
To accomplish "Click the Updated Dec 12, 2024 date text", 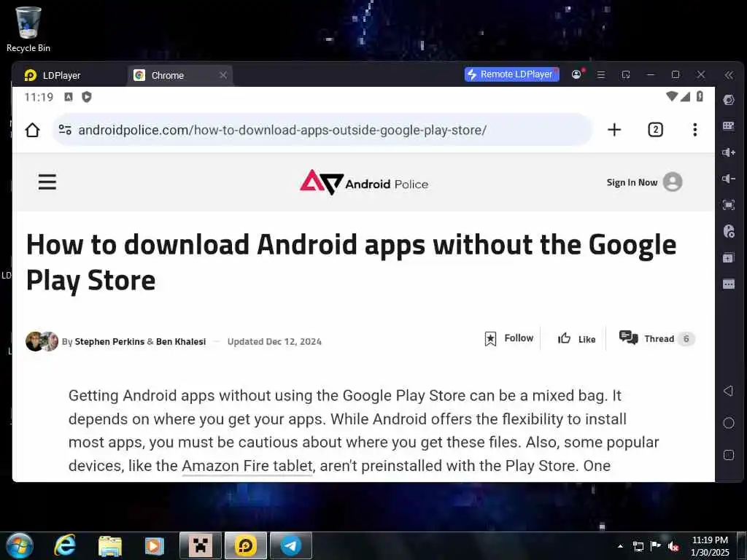I will (x=274, y=341).
